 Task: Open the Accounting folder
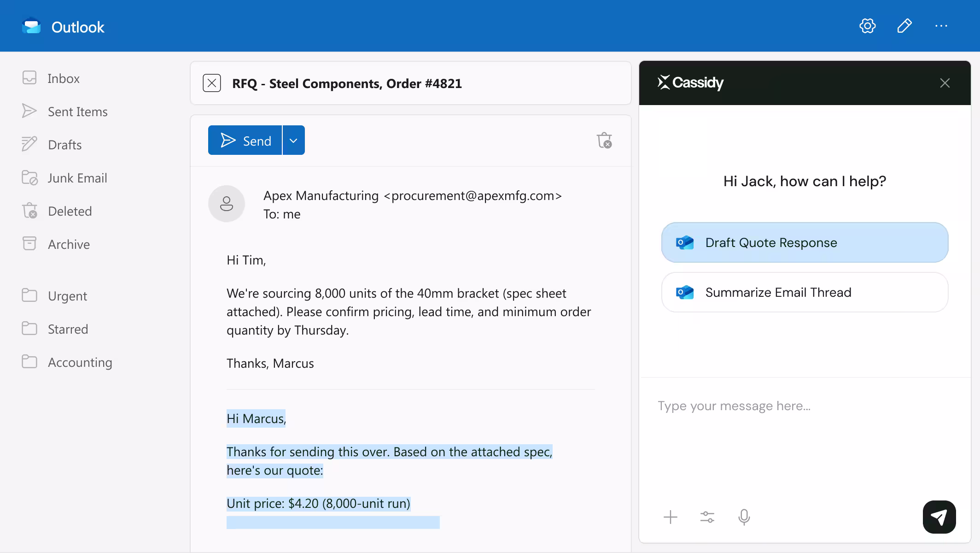click(x=67, y=362)
